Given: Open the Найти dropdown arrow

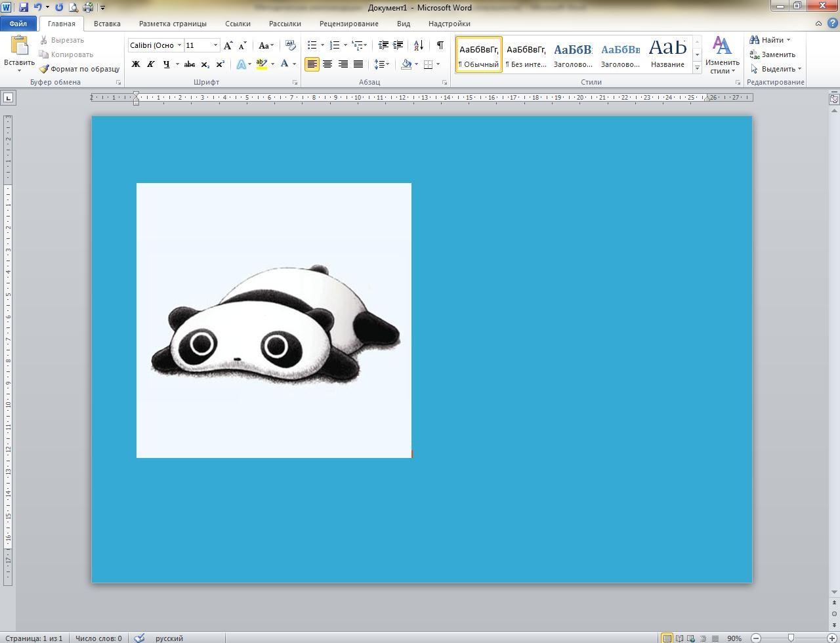Looking at the screenshot, I should tap(788, 40).
